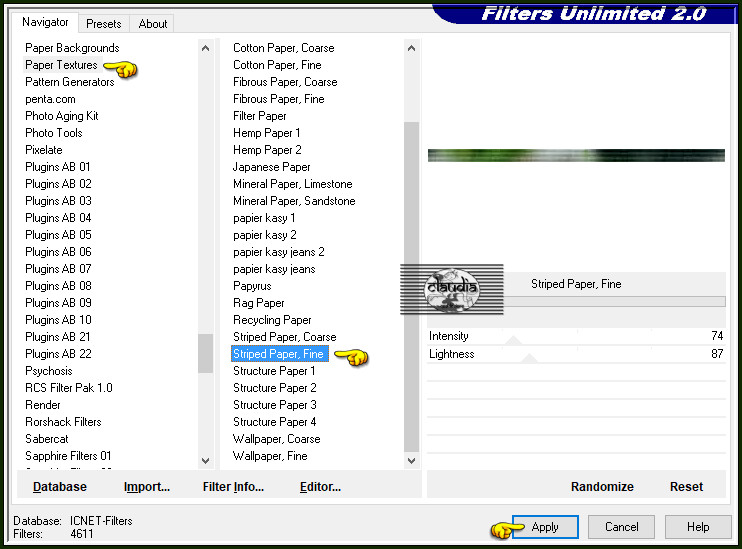Image resolution: width=742 pixels, height=549 pixels.
Task: Select Structure Paper 3
Action: click(274, 405)
